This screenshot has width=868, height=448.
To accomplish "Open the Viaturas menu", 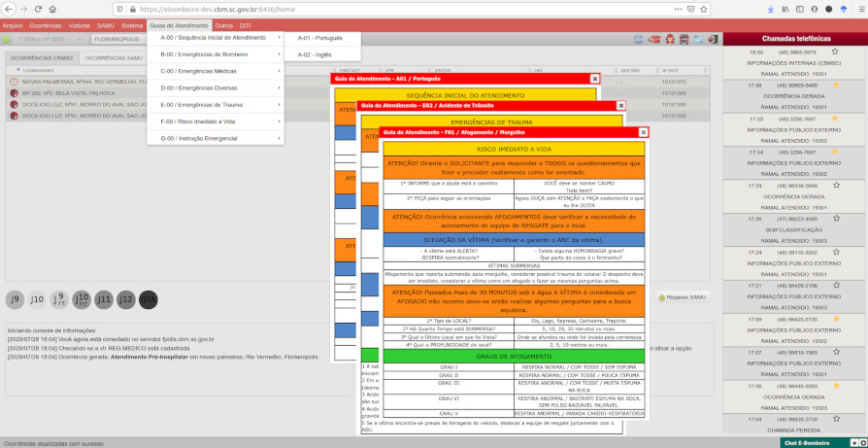I will point(80,25).
